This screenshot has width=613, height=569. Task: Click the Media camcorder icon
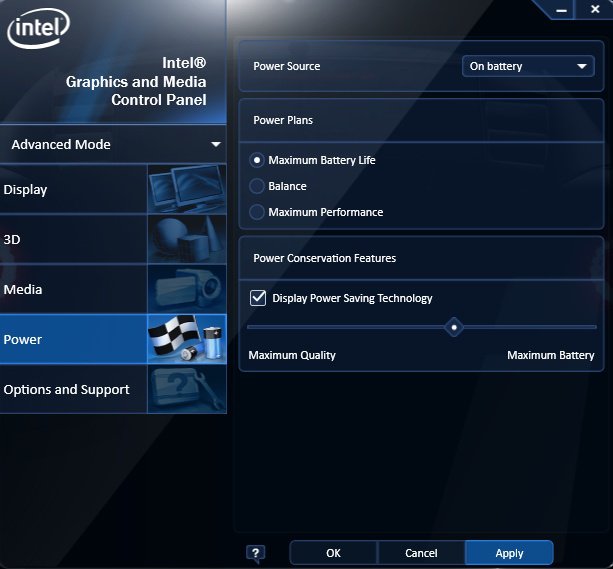186,289
